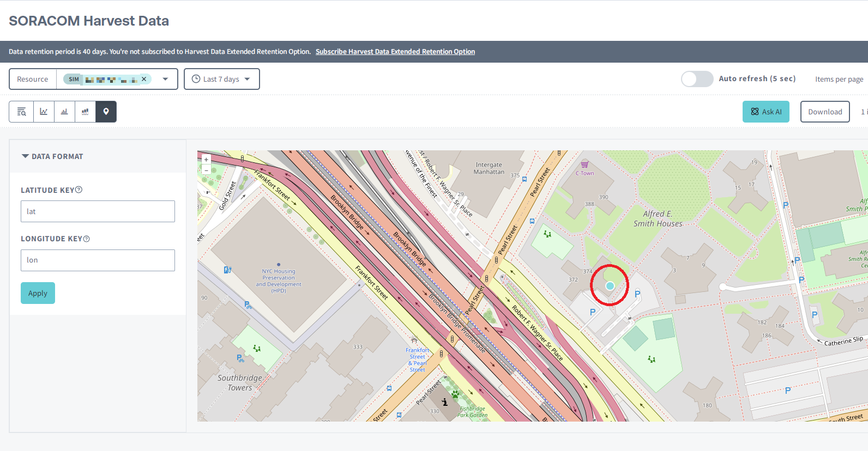Click the Download button
Viewport: 868px width, 451px height.
coord(824,112)
